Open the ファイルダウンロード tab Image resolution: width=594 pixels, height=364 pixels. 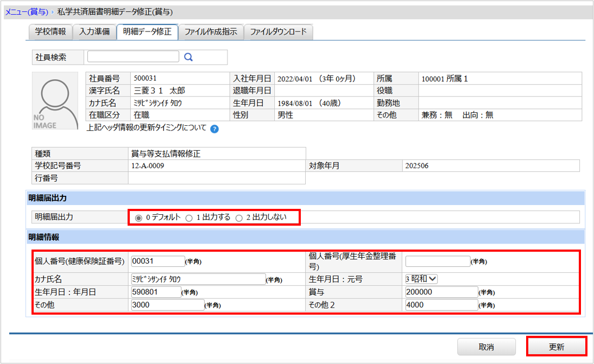279,31
